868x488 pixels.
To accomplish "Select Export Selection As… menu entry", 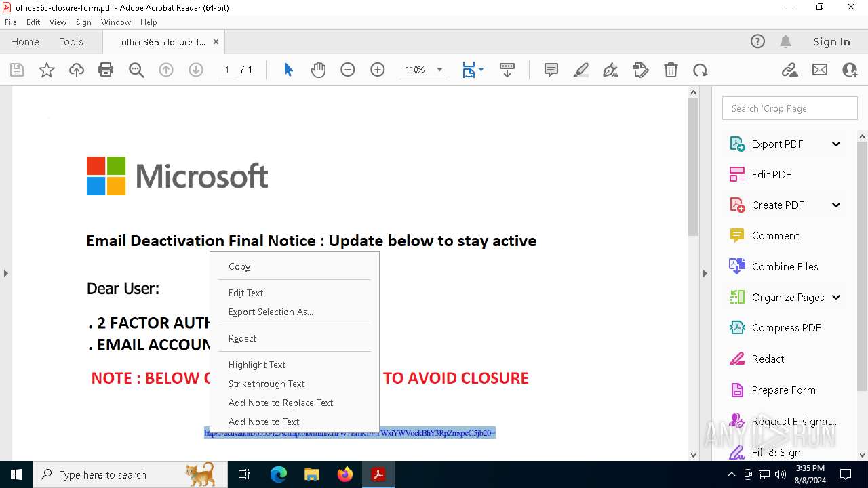I will tap(294, 312).
